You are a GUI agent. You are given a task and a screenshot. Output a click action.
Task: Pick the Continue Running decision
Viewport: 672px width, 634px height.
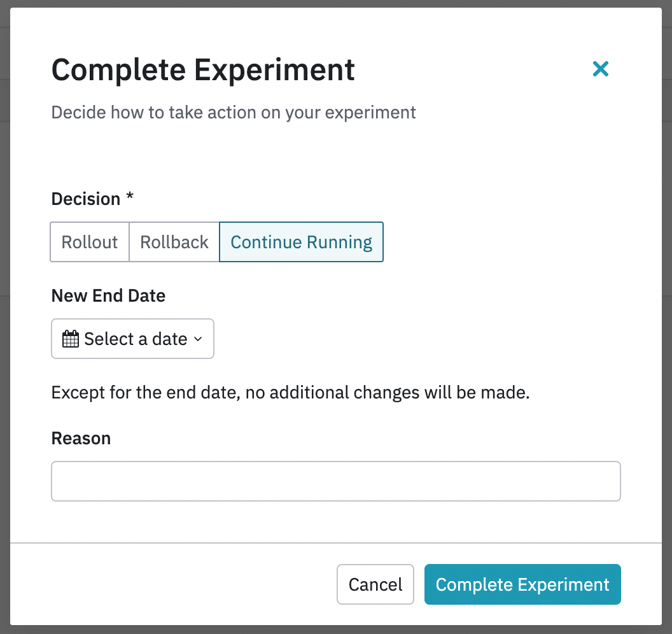301,242
